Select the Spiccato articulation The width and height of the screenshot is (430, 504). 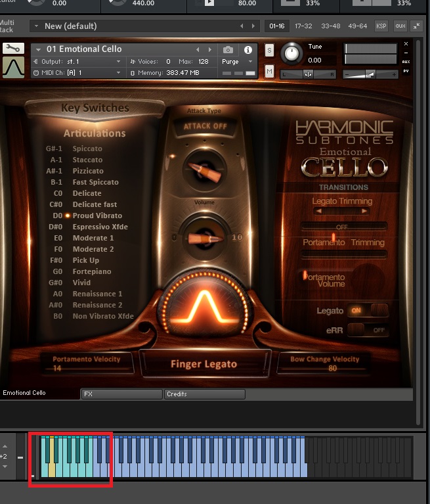pos(87,149)
